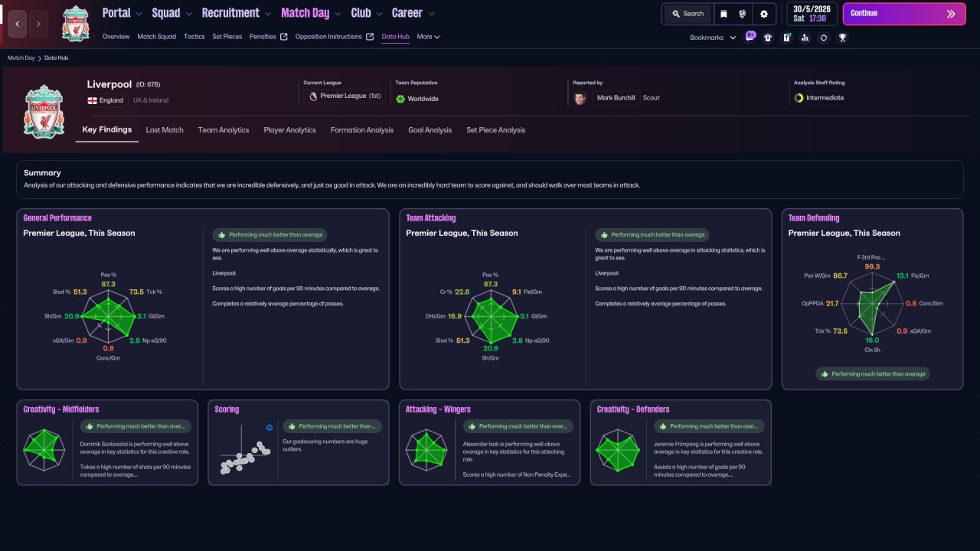Open the Creativity - Defenders card title
Image resolution: width=980 pixels, height=551 pixels.
tap(633, 409)
